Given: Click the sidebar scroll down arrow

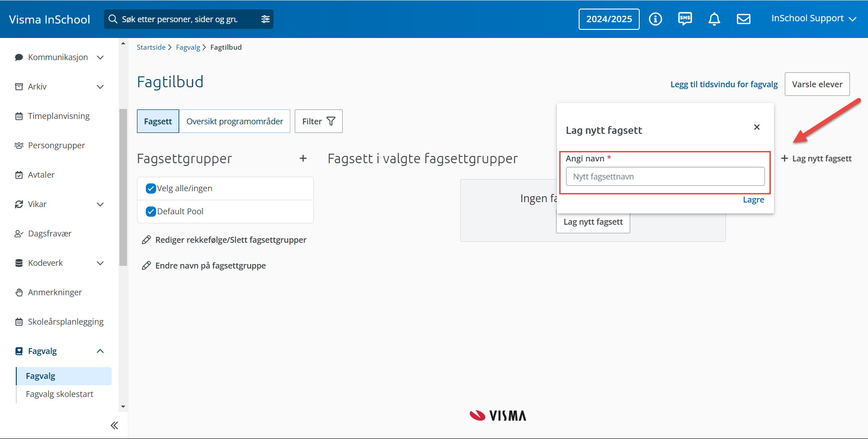Looking at the screenshot, I should (x=123, y=407).
